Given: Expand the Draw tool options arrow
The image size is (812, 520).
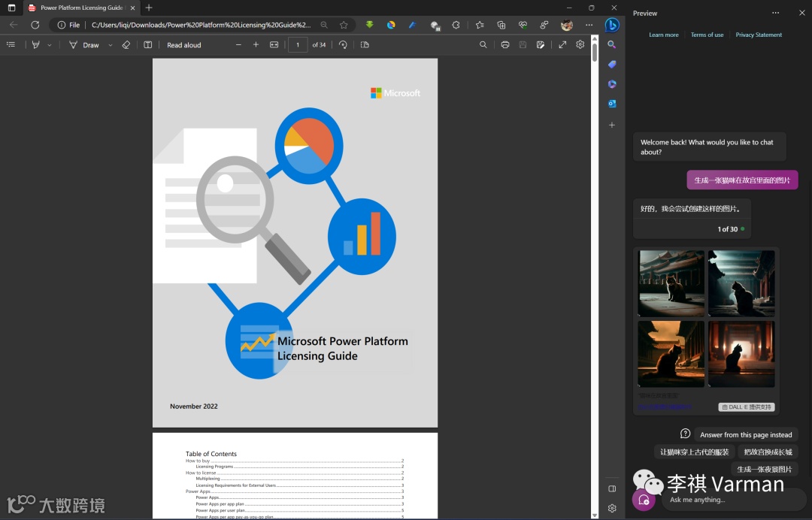Looking at the screenshot, I should [x=111, y=45].
